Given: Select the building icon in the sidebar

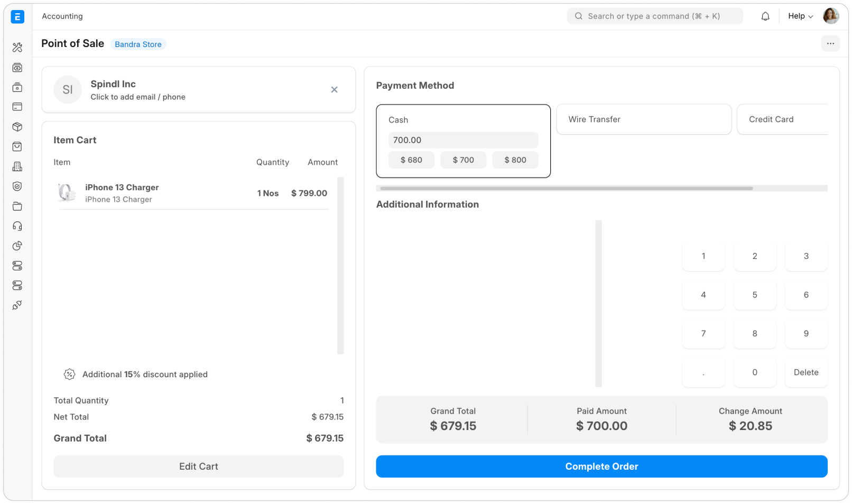Looking at the screenshot, I should (x=17, y=166).
